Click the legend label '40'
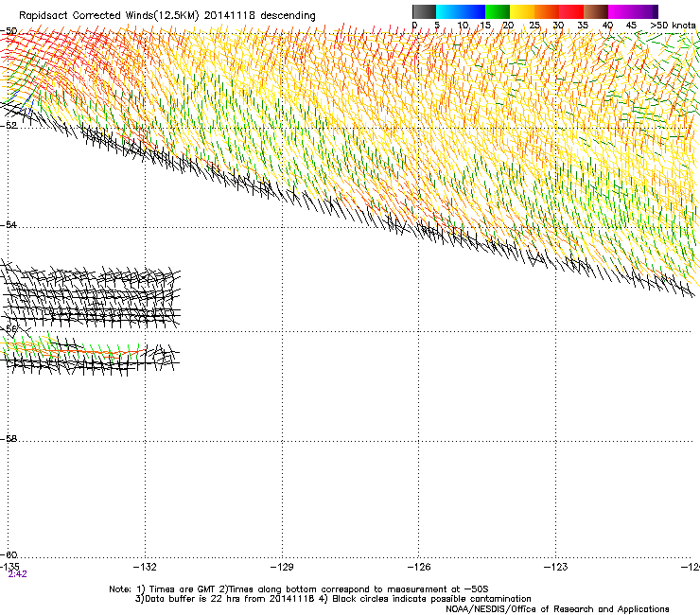 607,26
